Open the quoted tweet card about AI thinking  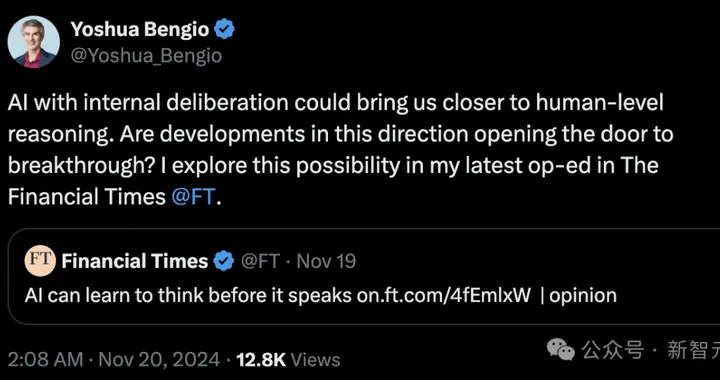pos(364,277)
